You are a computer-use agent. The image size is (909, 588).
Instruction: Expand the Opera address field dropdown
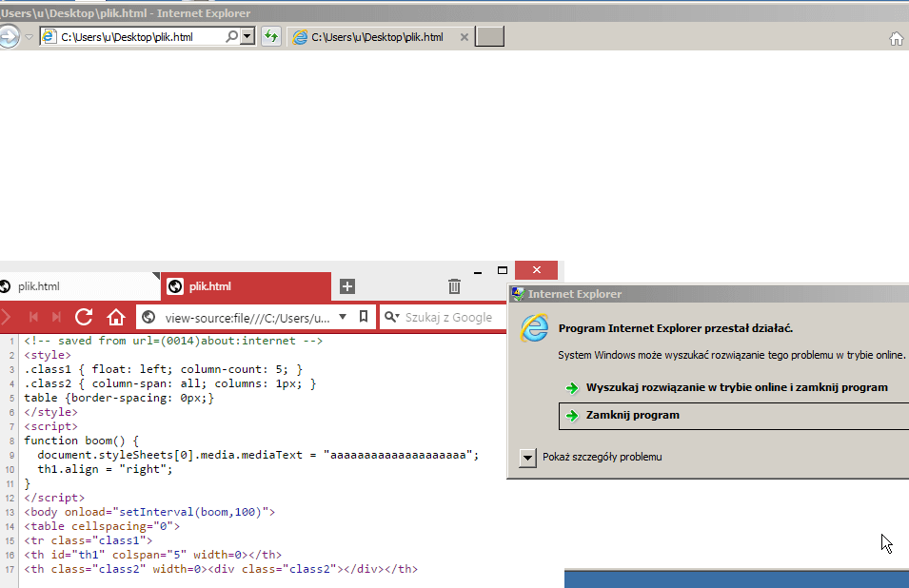point(343,317)
